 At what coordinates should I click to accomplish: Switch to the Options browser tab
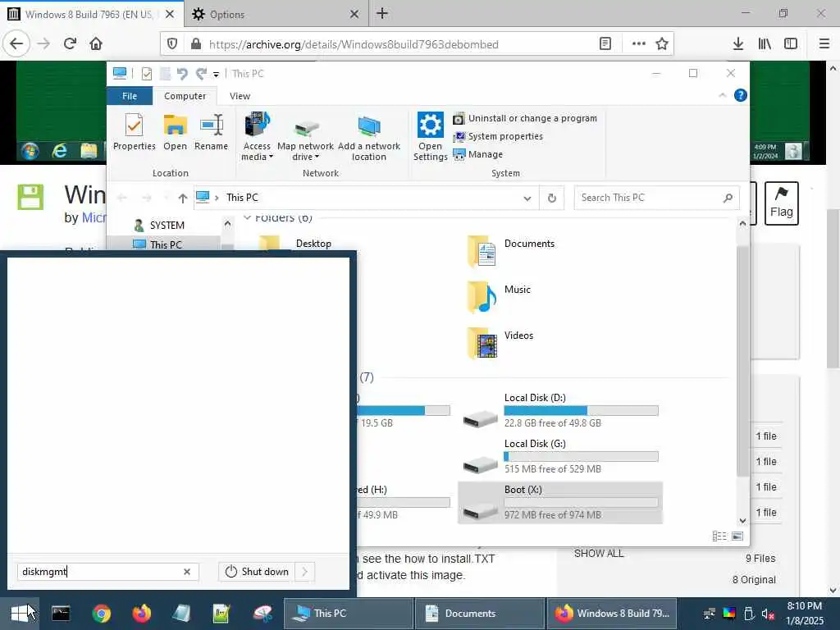276,14
